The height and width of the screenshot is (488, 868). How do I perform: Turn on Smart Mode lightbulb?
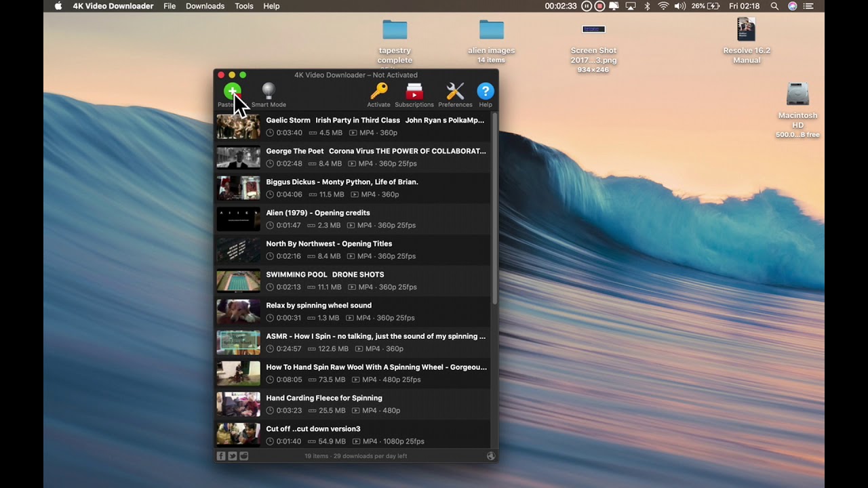[x=269, y=91]
